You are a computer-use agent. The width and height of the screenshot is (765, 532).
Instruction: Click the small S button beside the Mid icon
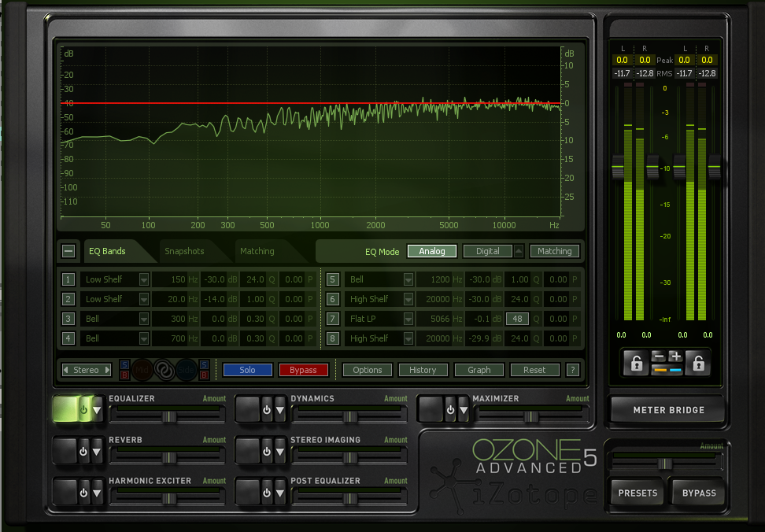click(124, 364)
